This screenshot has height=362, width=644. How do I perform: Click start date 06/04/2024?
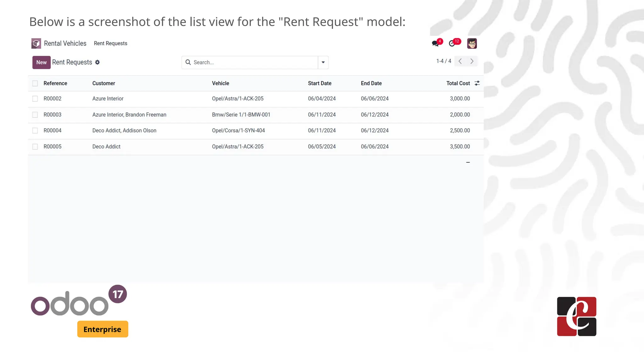click(322, 99)
